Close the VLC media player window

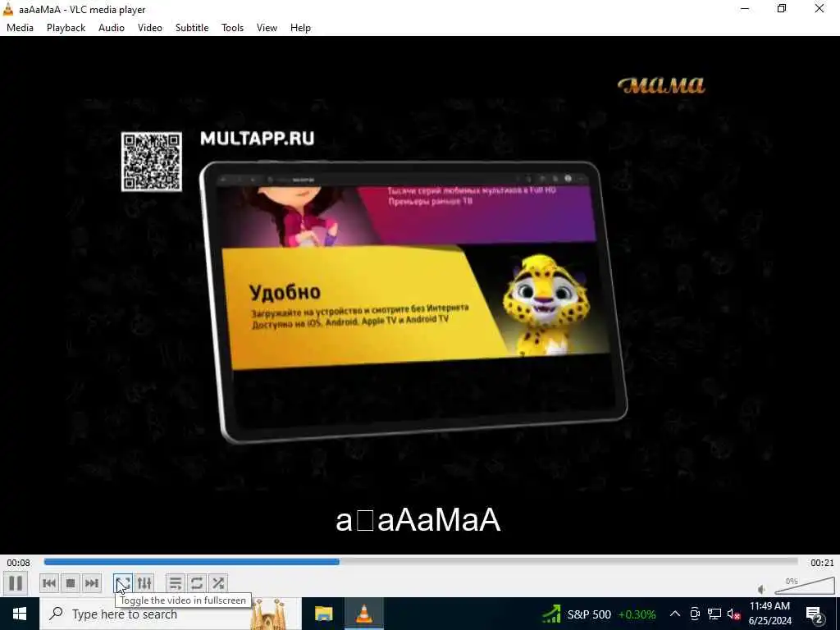[819, 8]
